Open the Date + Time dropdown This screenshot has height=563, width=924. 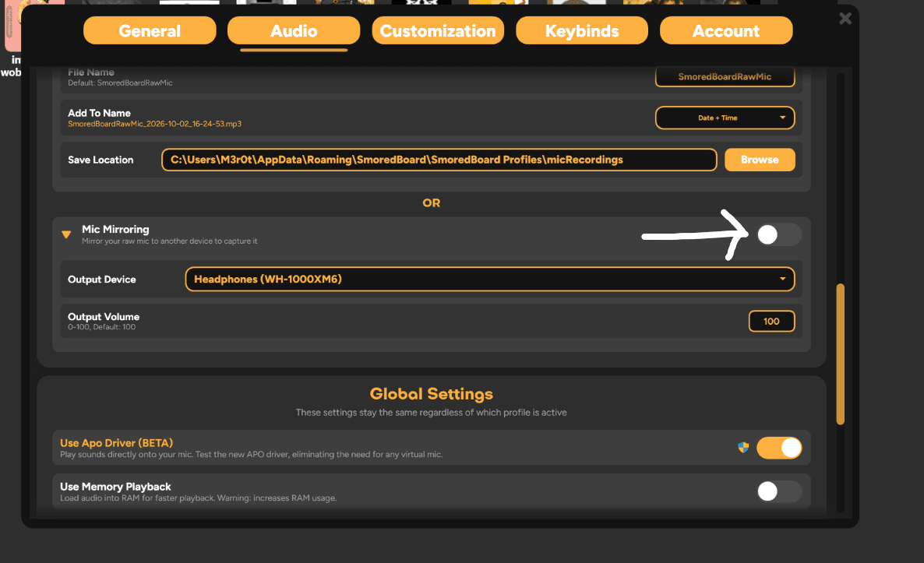[725, 118]
